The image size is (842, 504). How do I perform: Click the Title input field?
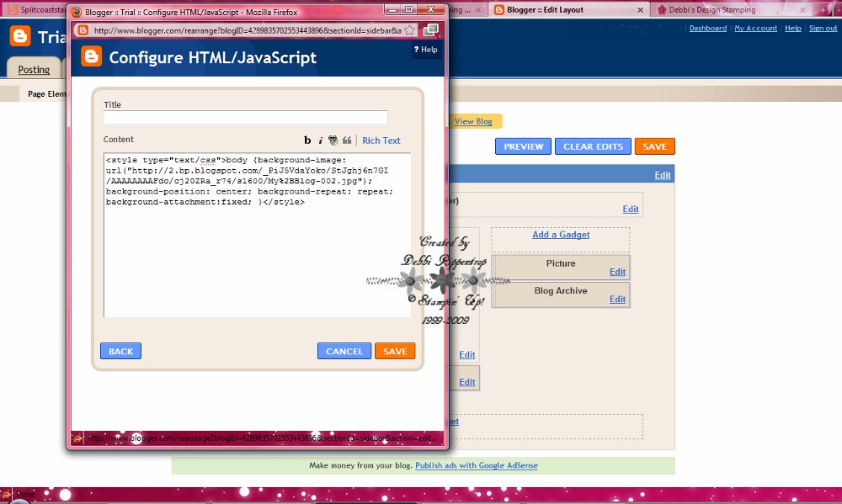pyautogui.click(x=245, y=118)
